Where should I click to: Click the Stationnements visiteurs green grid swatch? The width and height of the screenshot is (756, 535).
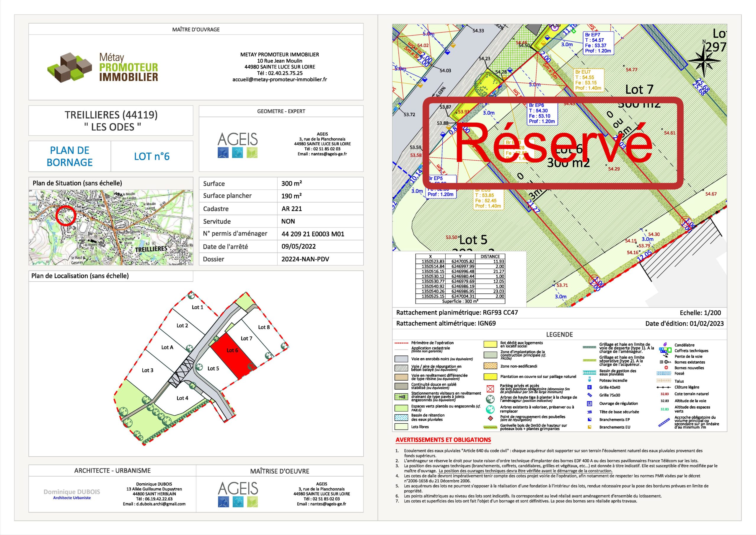[401, 397]
